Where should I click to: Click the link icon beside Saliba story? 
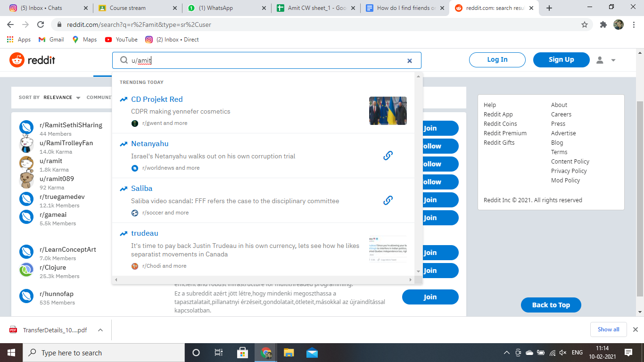coord(388,200)
